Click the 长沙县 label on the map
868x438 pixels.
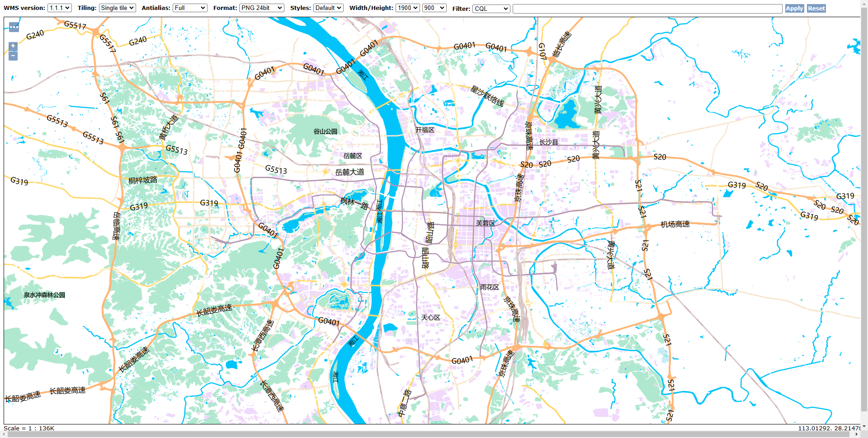(549, 142)
